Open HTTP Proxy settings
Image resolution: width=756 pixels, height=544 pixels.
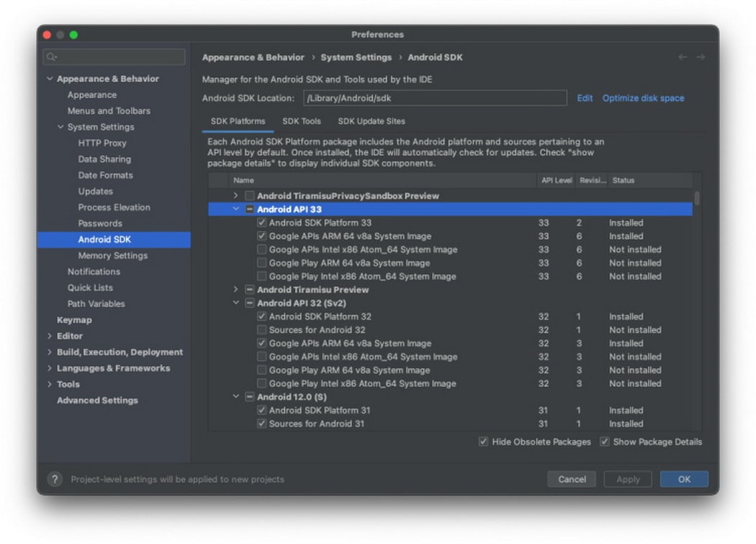tap(102, 143)
